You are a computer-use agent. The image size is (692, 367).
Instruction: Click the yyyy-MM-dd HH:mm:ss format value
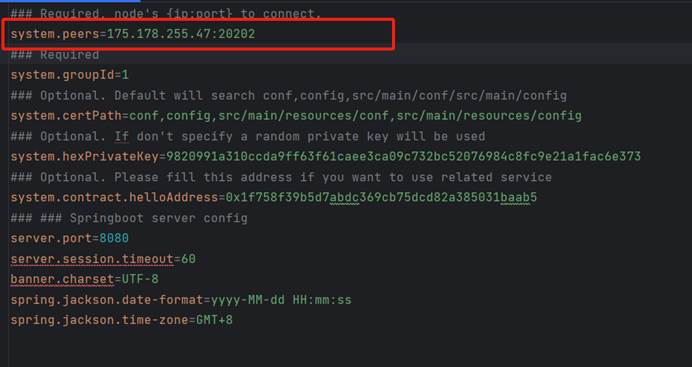281,300
